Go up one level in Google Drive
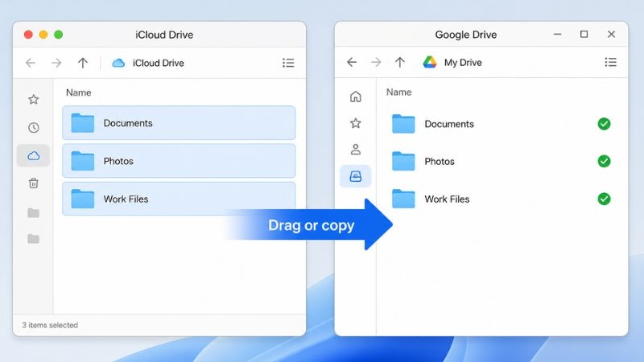 [x=399, y=62]
